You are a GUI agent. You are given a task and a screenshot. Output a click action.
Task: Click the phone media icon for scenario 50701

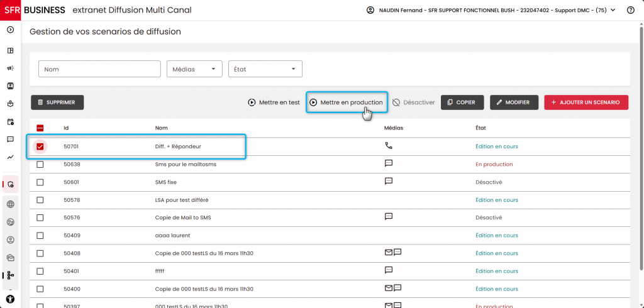[388, 145]
